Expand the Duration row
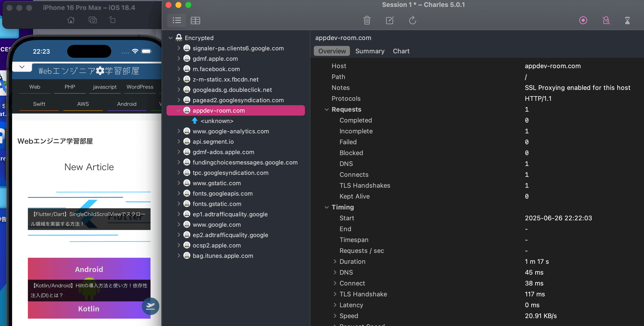Viewport: 644px width, 326px height. (335, 261)
